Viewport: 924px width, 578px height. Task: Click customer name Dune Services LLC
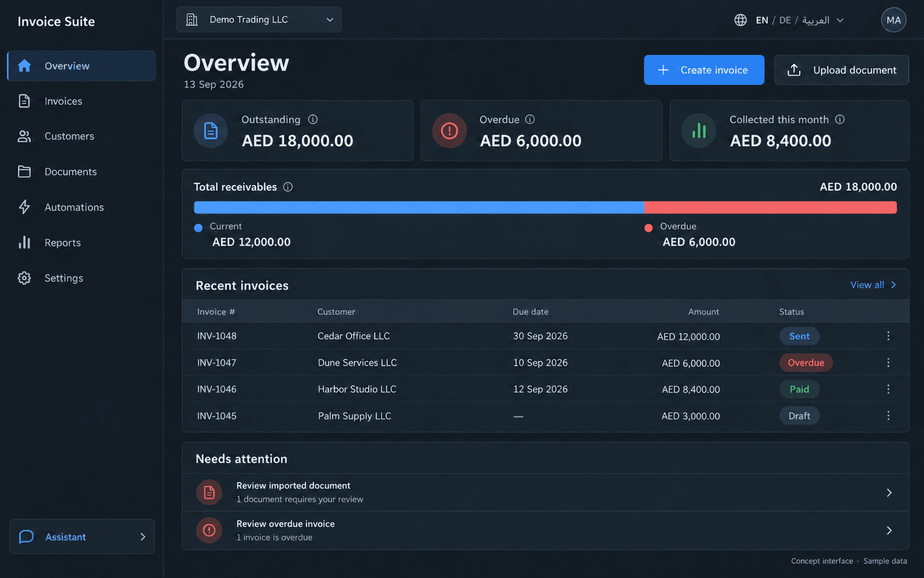[x=357, y=362]
